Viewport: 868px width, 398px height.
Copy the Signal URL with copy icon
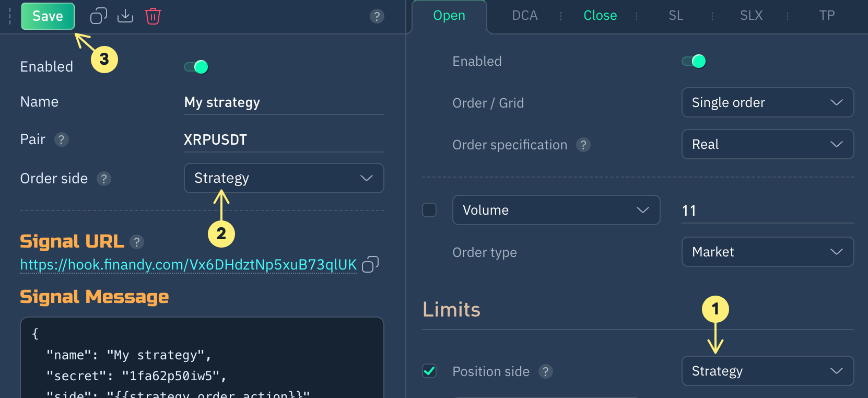pyautogui.click(x=370, y=264)
